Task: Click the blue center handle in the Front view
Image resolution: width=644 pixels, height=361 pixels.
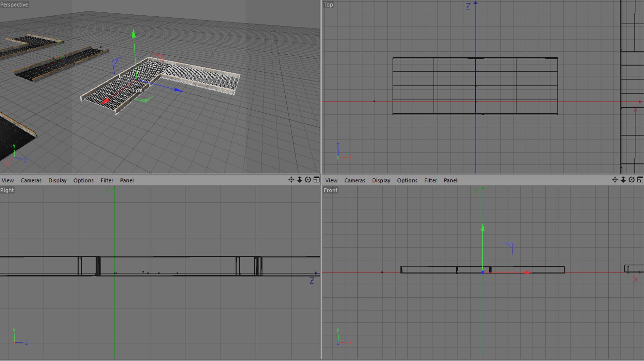Action: tap(483, 273)
